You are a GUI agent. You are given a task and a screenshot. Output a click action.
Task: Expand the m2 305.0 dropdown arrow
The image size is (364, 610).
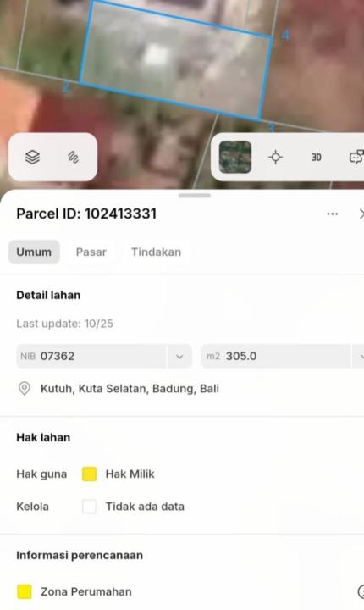360,356
